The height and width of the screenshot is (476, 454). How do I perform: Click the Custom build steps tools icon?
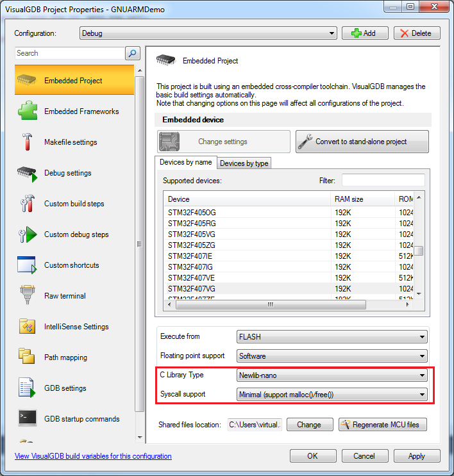pyautogui.click(x=28, y=203)
